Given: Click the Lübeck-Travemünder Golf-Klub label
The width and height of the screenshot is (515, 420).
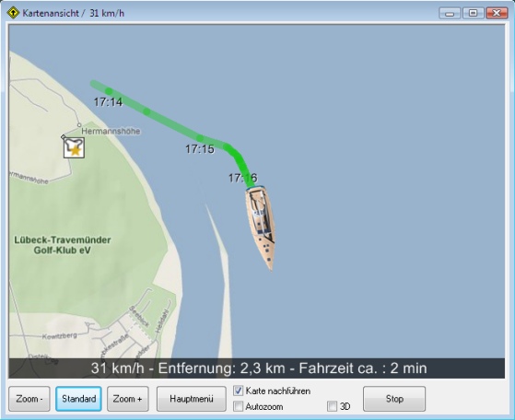Looking at the screenshot, I should coord(63,245).
